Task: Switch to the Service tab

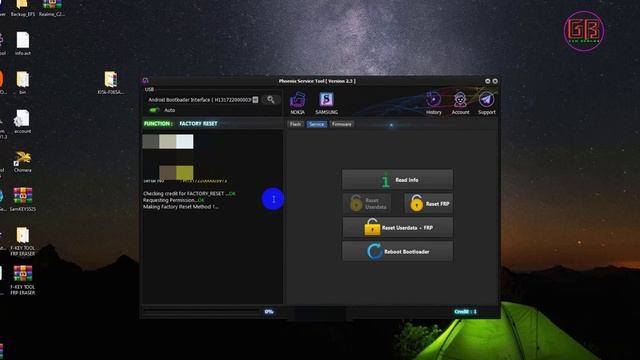Action: click(x=316, y=124)
